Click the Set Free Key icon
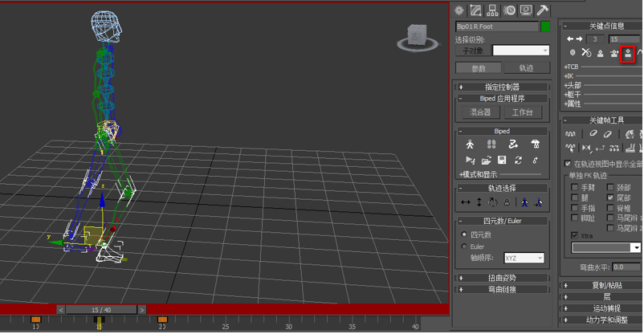The width and height of the screenshot is (644, 334). [628, 53]
